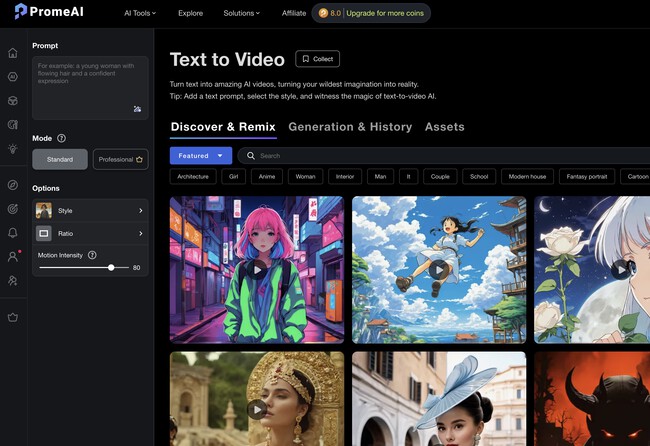Click the Home icon in left sidebar

[13, 52]
